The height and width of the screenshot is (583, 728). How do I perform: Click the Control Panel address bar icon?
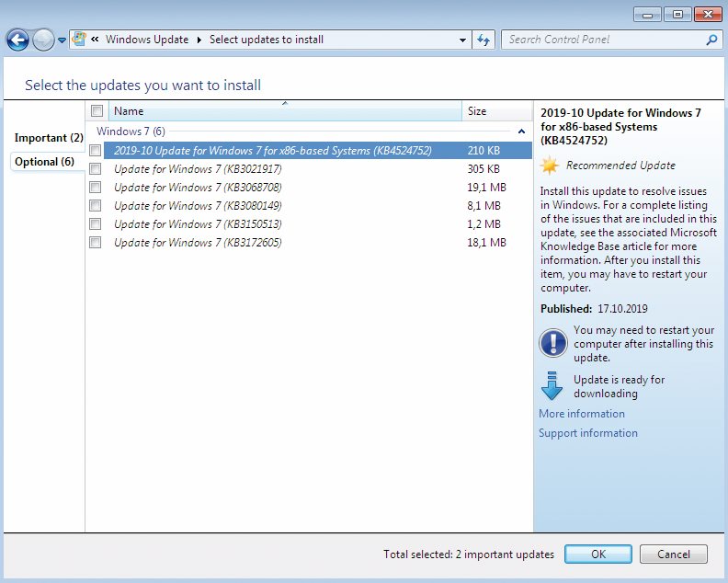click(80, 40)
